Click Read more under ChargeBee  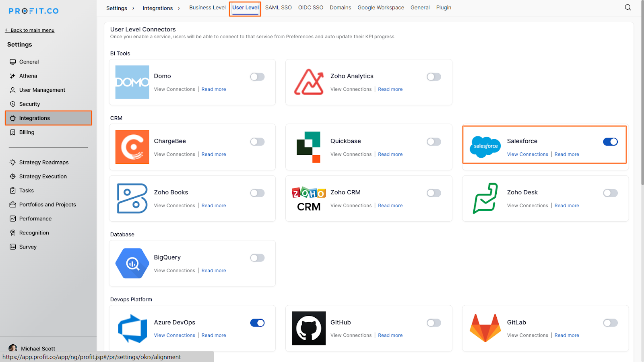tap(214, 154)
